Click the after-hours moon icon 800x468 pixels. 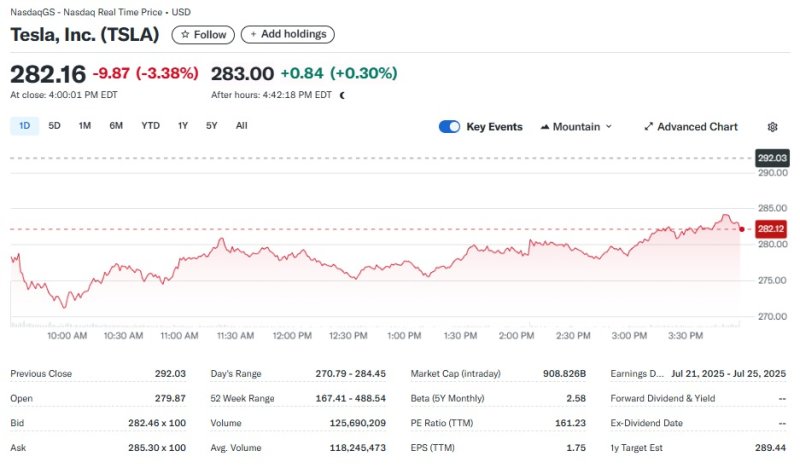click(342, 95)
